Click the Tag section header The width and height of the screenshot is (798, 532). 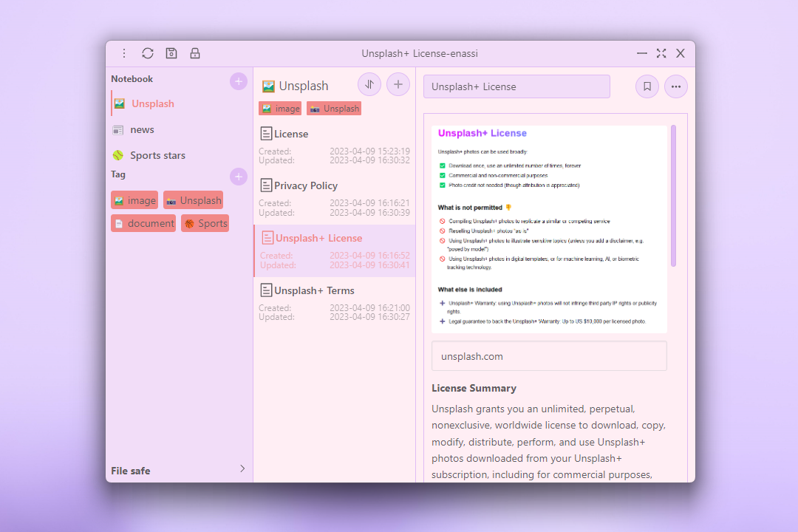point(118,174)
